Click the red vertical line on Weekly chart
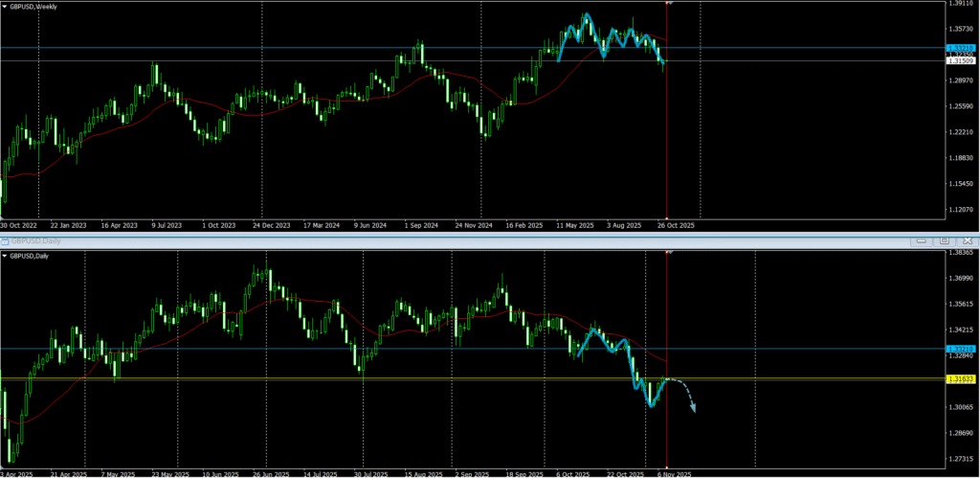The width and height of the screenshot is (980, 478). [x=666, y=144]
